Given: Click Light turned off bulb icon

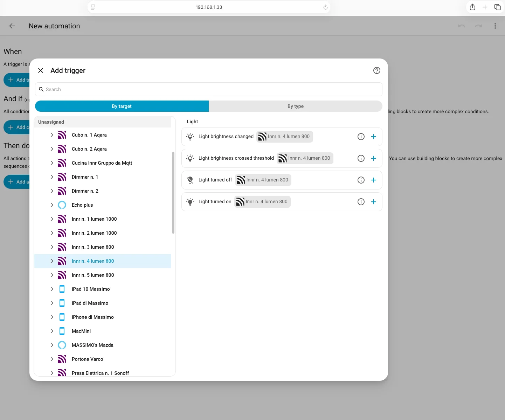Looking at the screenshot, I should click(190, 180).
